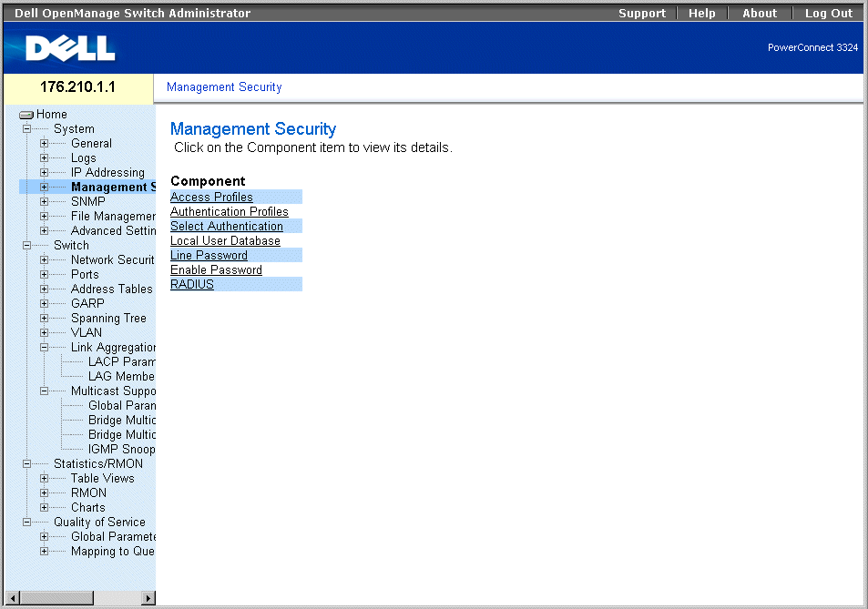The width and height of the screenshot is (868, 609).
Task: Select System in the navigation tree
Action: 74,129
